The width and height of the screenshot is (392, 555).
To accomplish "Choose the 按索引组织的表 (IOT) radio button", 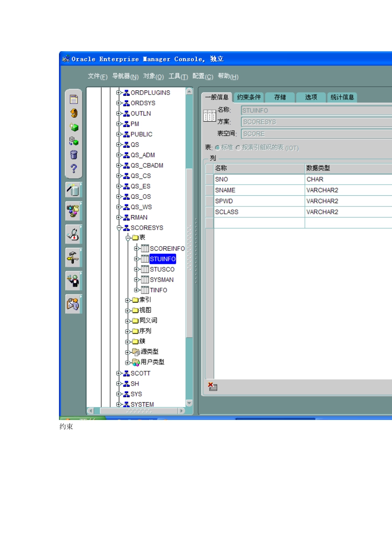I will click(240, 147).
